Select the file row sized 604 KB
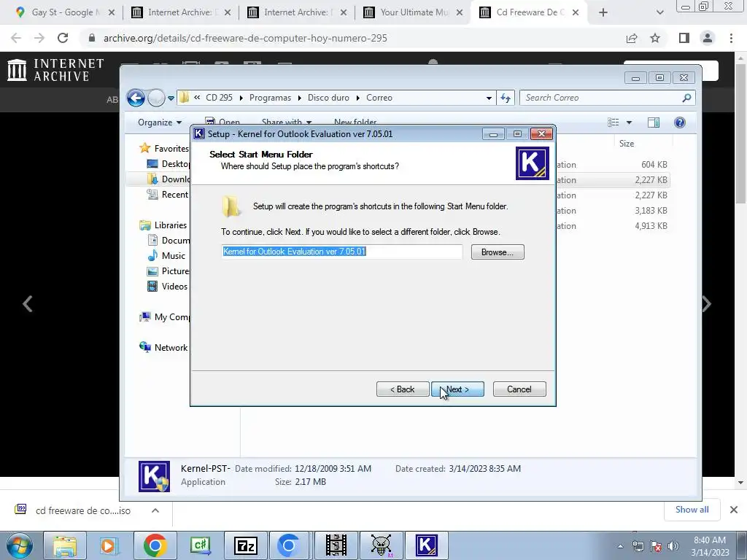Image resolution: width=747 pixels, height=560 pixels. pyautogui.click(x=612, y=165)
